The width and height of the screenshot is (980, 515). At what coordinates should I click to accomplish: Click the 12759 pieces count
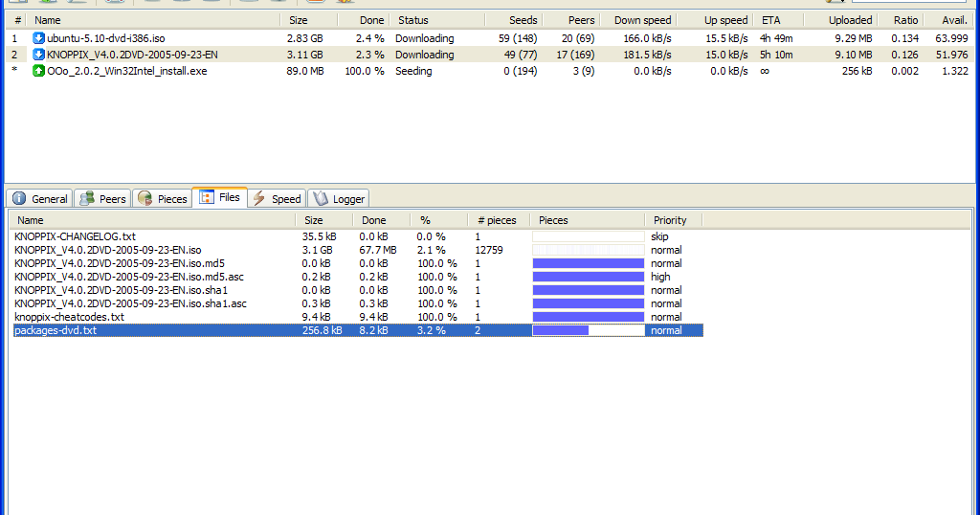(489, 250)
